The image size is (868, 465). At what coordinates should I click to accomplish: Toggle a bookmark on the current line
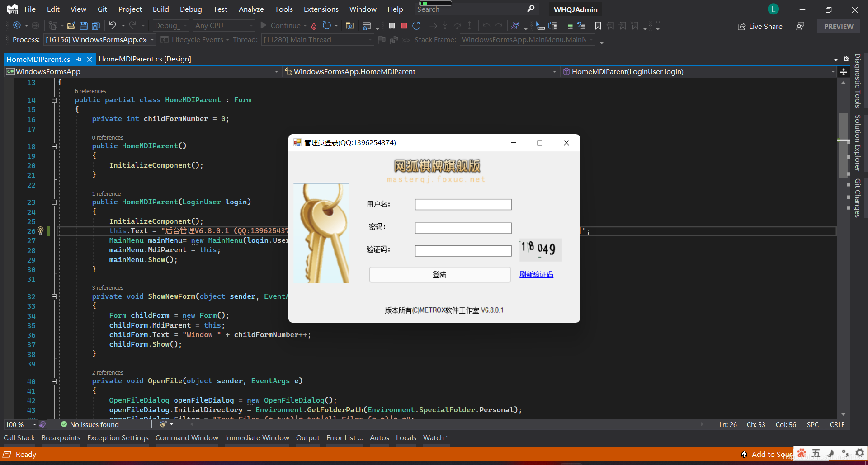click(x=598, y=26)
